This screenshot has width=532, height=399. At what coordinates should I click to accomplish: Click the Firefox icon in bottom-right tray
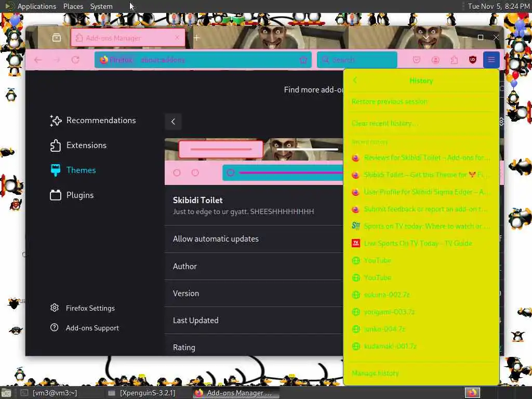point(472,393)
